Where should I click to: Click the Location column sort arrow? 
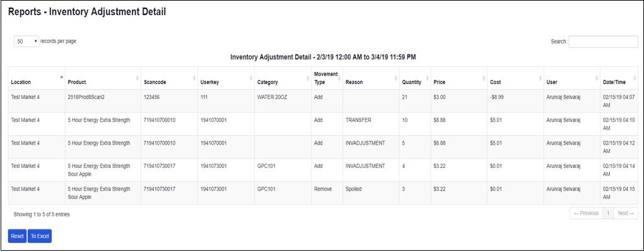click(62, 77)
